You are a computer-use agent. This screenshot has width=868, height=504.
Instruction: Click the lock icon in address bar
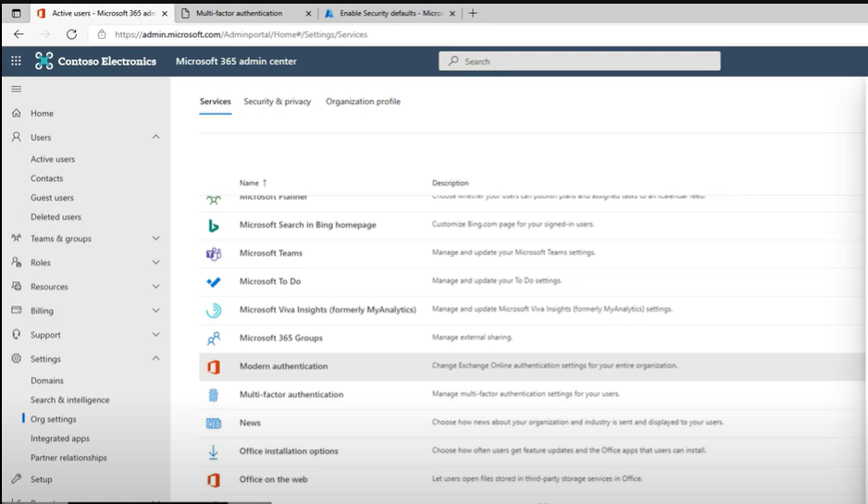(101, 34)
